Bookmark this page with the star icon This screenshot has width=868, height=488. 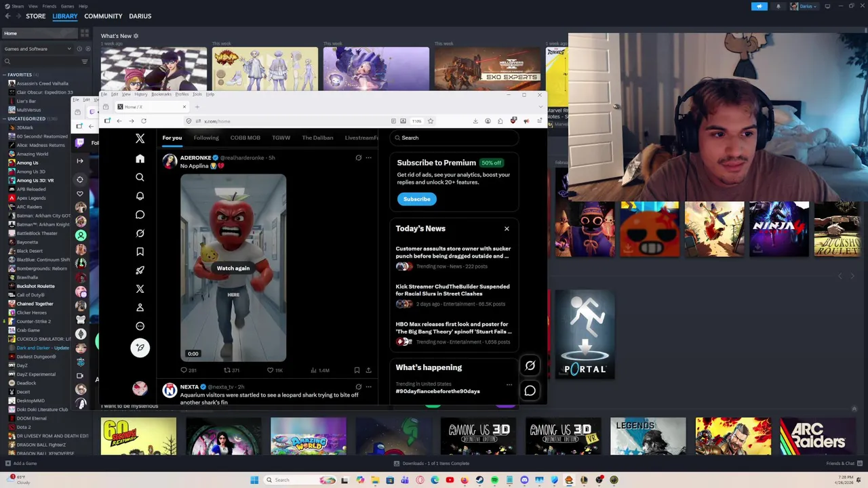click(x=430, y=121)
